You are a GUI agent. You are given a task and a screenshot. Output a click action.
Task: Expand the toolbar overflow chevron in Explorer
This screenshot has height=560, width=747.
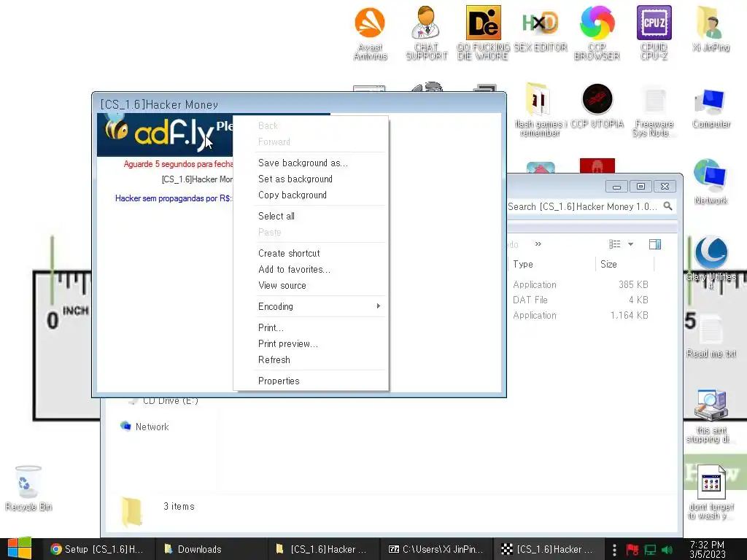538,244
